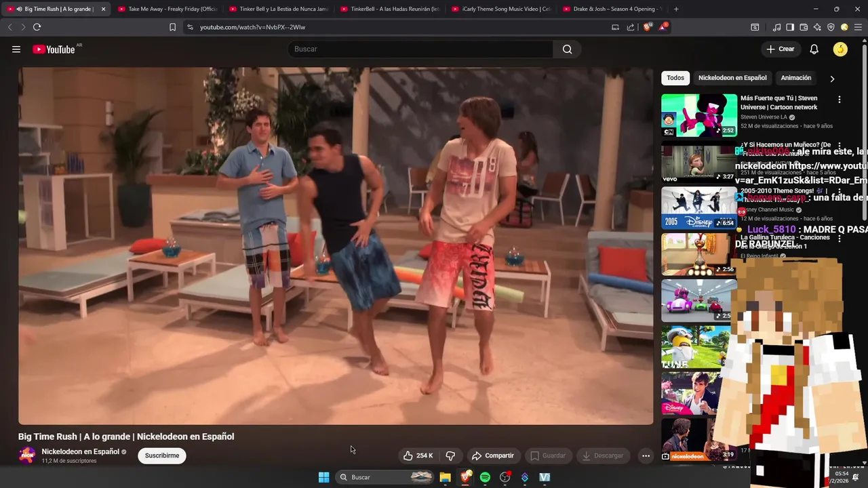Click in the YouTube Buscar search field
Viewport: 868px width, 488px height.
click(x=420, y=49)
